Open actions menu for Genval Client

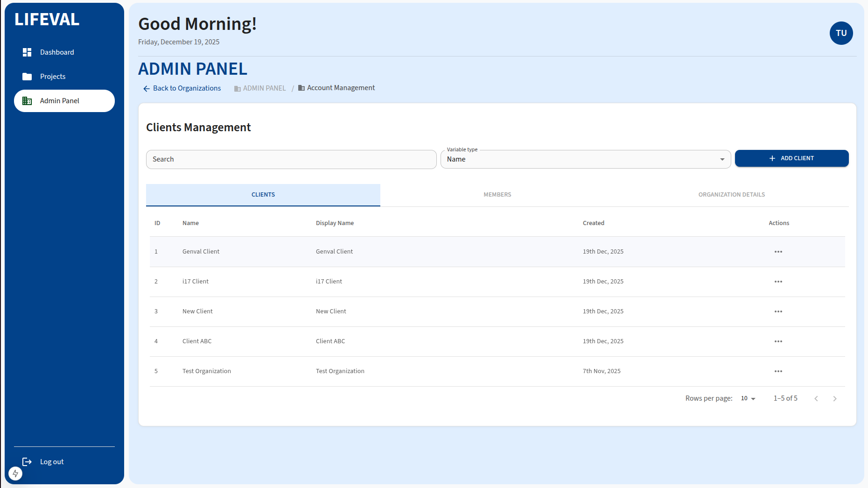pos(778,252)
